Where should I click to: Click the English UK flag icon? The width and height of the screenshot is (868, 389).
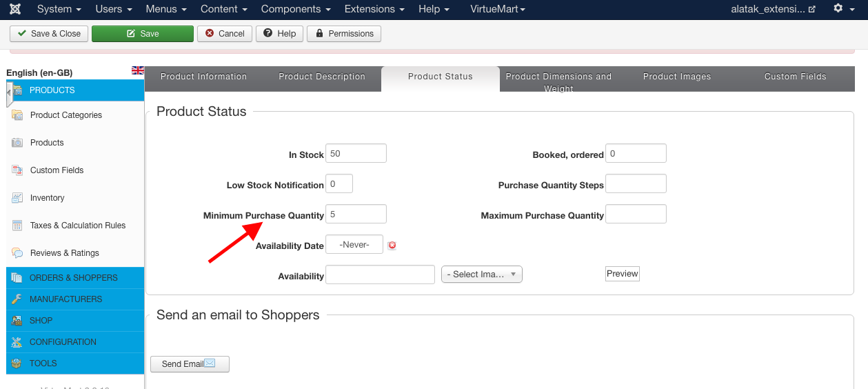click(x=138, y=70)
